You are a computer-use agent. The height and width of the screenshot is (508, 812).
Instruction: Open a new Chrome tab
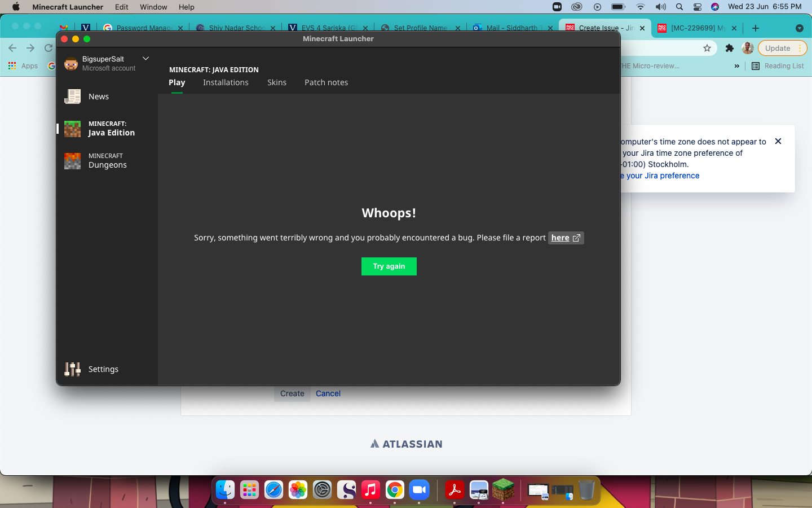(x=756, y=28)
